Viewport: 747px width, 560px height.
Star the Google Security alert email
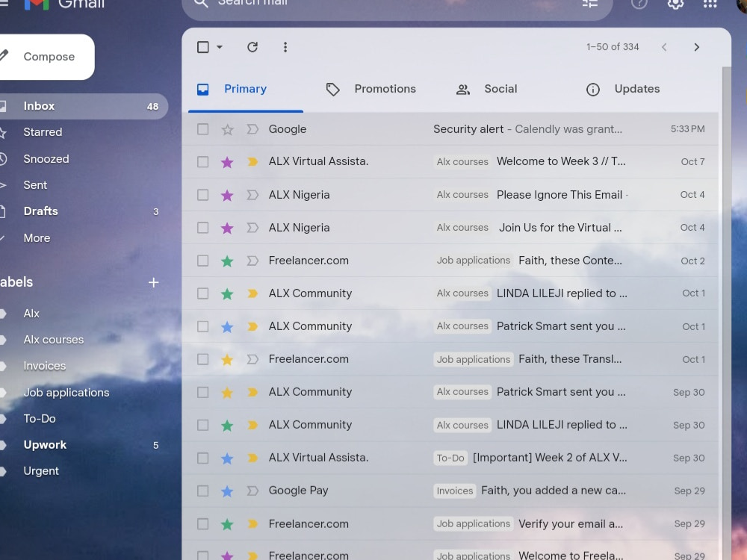coord(227,129)
